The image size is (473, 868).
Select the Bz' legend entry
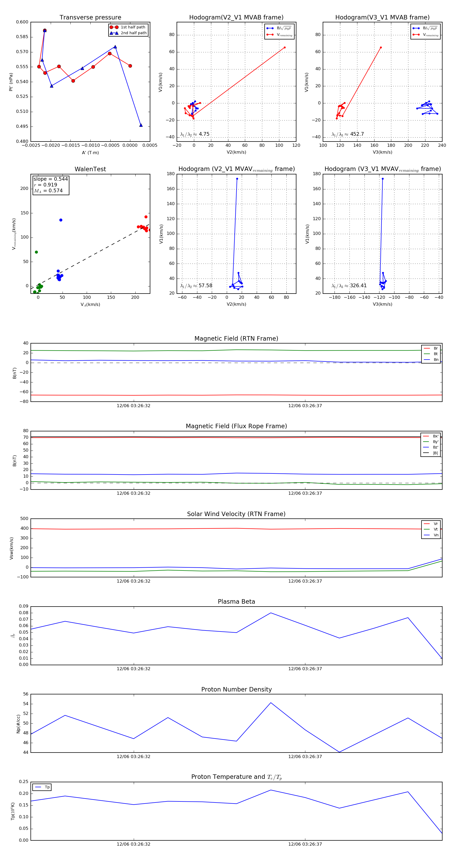[431, 447]
